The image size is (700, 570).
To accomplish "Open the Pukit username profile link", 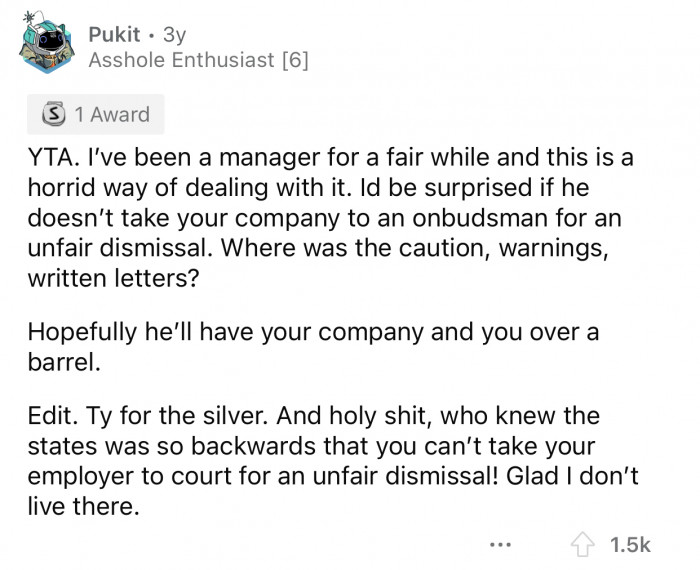I will coord(114,34).
